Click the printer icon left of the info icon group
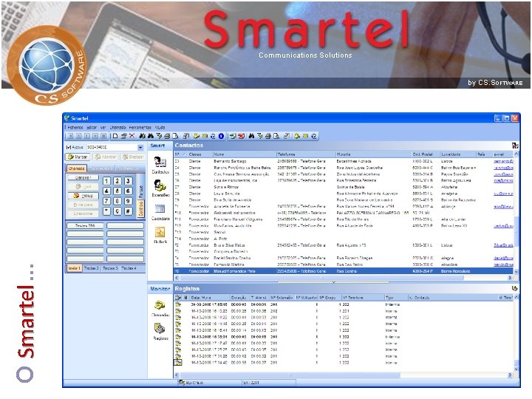Image resolution: width=532 pixels, height=399 pixels. [x=166, y=136]
